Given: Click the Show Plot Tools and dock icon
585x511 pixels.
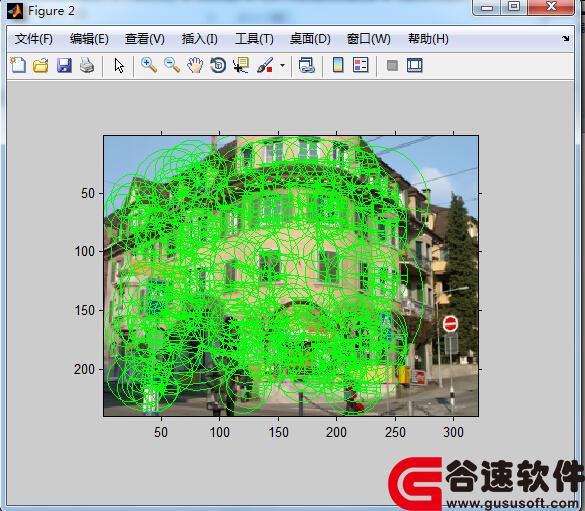Looking at the screenshot, I should 414,65.
